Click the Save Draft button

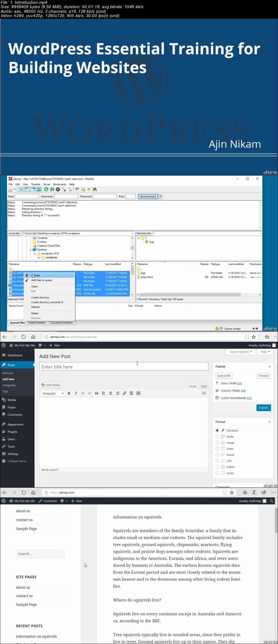tap(224, 376)
